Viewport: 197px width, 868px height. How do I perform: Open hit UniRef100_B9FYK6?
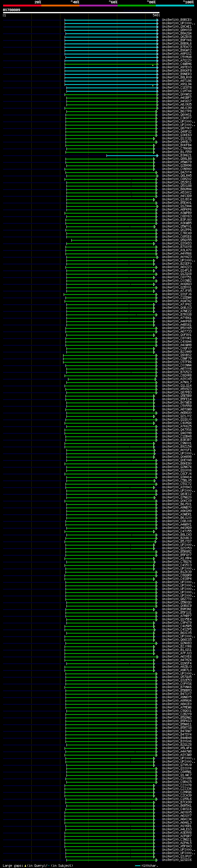click(x=176, y=40)
